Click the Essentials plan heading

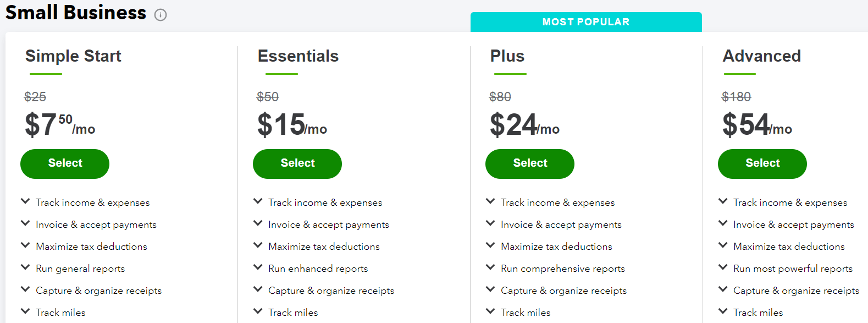pos(298,56)
